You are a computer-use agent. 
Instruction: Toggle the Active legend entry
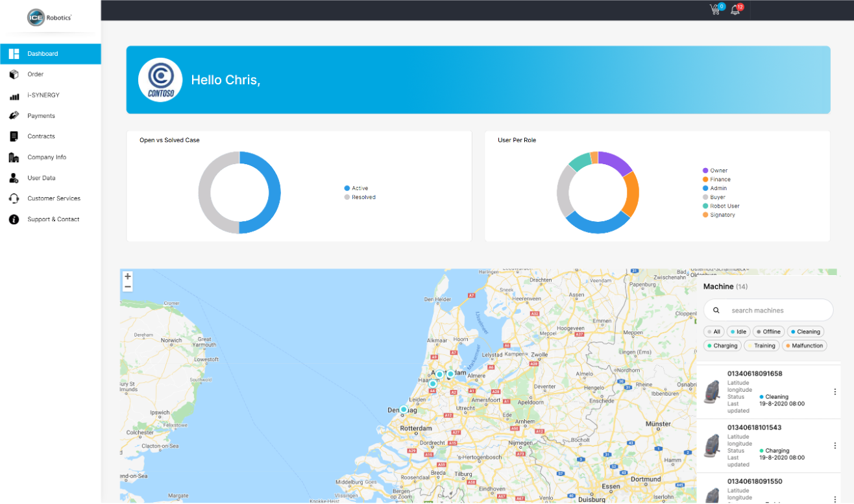coord(356,188)
